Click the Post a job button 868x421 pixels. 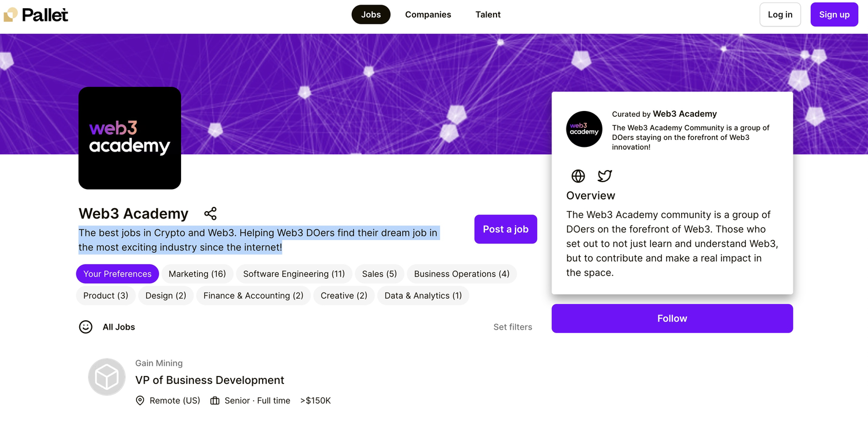pyautogui.click(x=506, y=229)
